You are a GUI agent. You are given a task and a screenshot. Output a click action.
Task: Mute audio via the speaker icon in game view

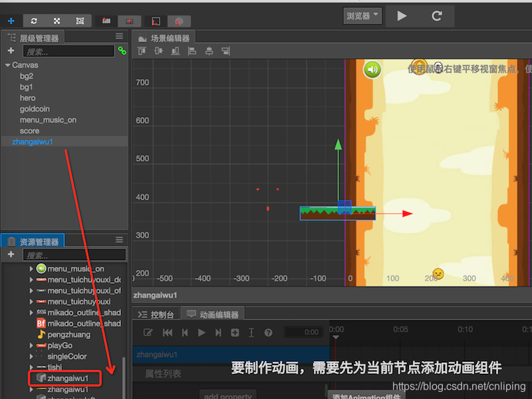point(372,68)
